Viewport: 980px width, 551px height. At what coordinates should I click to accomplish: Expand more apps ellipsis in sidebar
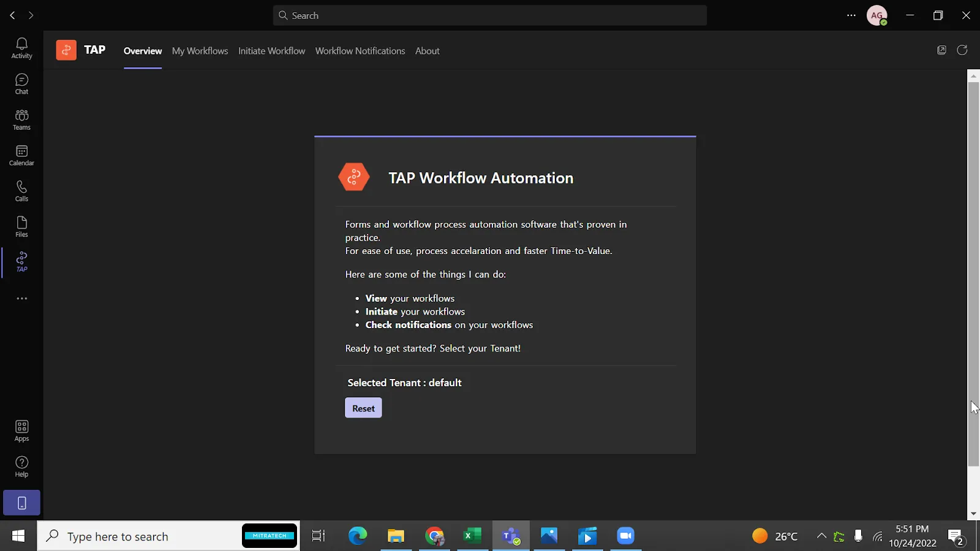pyautogui.click(x=21, y=299)
